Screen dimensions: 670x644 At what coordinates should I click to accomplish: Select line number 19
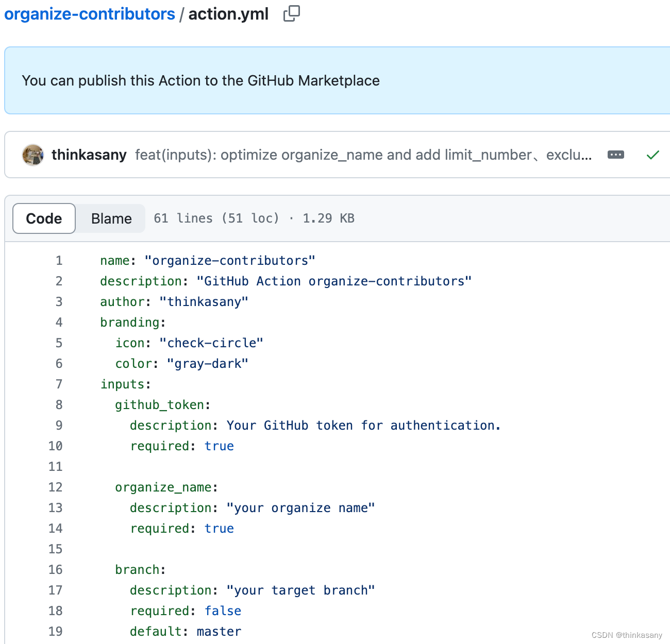tap(55, 632)
